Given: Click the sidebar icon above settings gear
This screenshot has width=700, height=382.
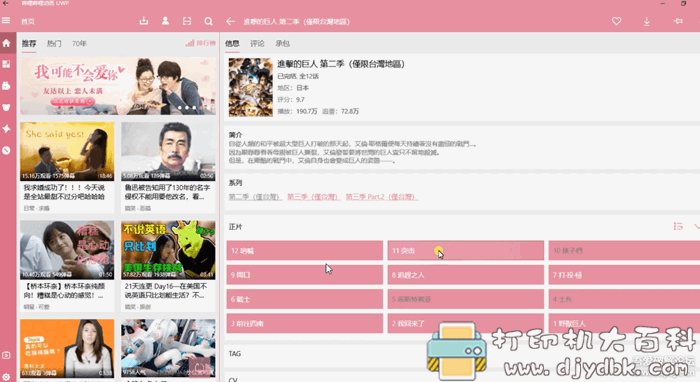Looking at the screenshot, I should tap(6, 355).
